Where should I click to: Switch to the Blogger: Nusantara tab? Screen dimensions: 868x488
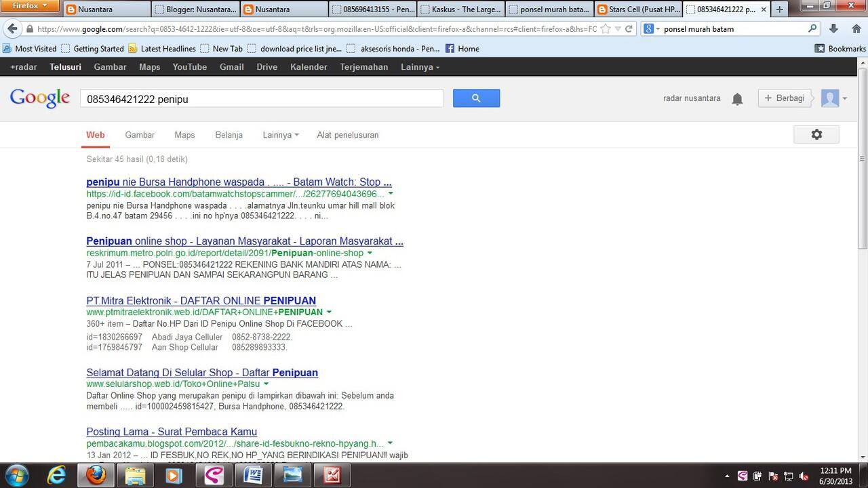click(x=195, y=9)
